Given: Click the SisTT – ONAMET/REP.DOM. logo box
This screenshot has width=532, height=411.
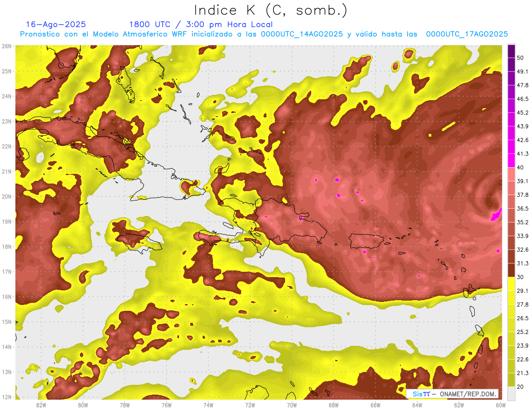Looking at the screenshot, I should tap(453, 394).
